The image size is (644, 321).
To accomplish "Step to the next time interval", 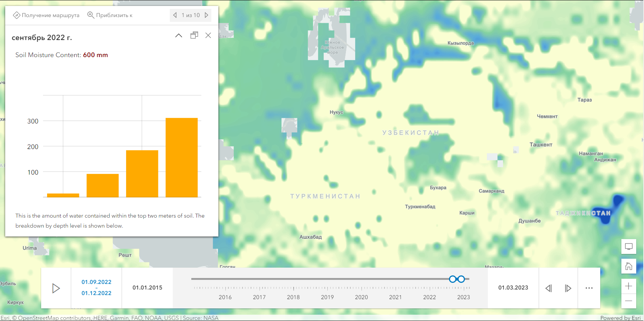I will [568, 288].
